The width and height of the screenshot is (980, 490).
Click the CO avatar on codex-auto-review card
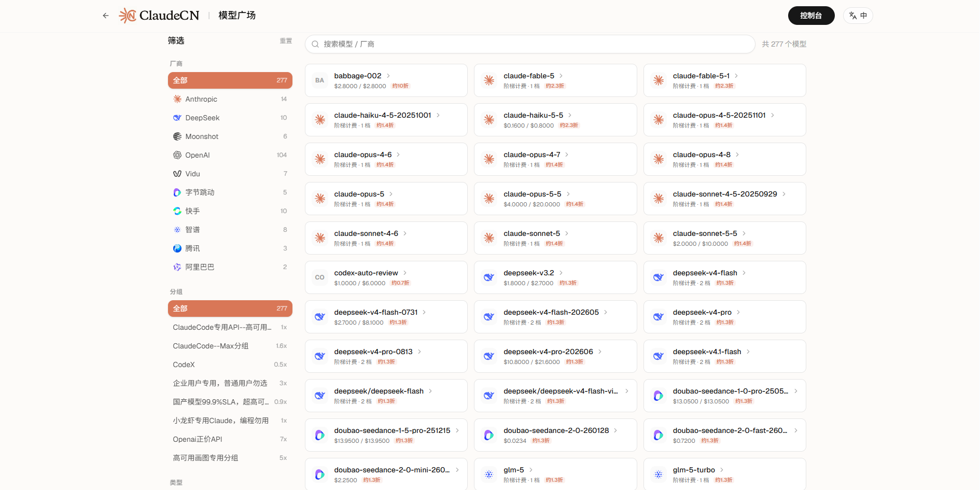[320, 277]
